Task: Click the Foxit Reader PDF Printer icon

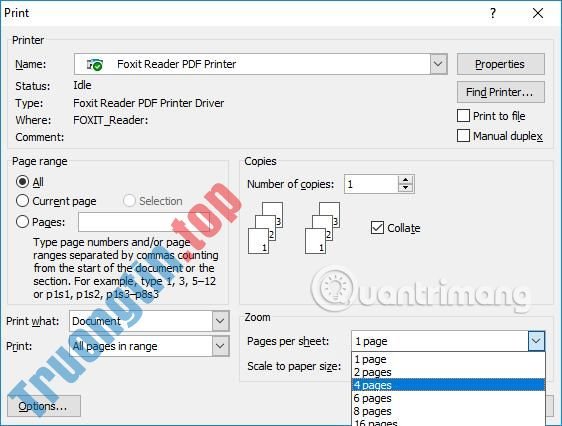Action: click(x=95, y=64)
